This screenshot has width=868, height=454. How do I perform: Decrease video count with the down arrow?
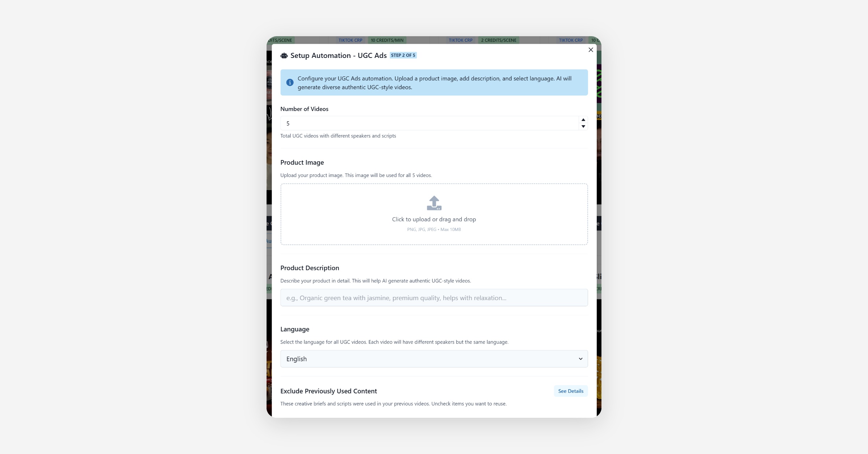pos(583,126)
